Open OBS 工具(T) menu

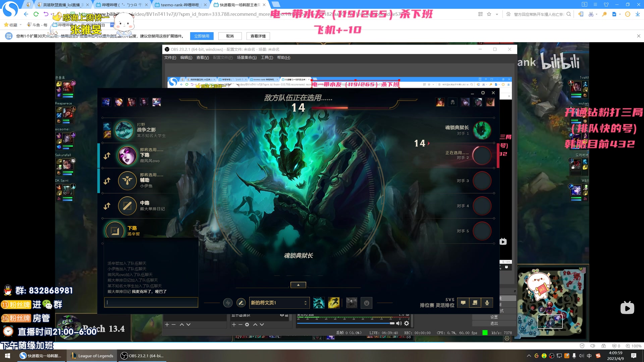click(267, 58)
